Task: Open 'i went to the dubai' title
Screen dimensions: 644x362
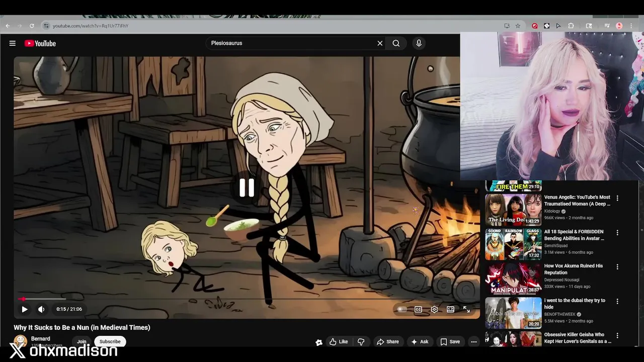Action: [x=575, y=304]
